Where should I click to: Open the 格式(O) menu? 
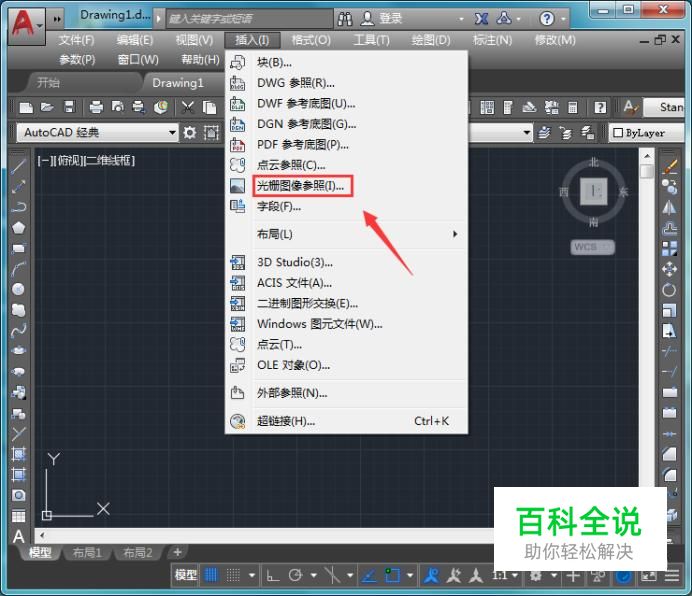click(311, 40)
